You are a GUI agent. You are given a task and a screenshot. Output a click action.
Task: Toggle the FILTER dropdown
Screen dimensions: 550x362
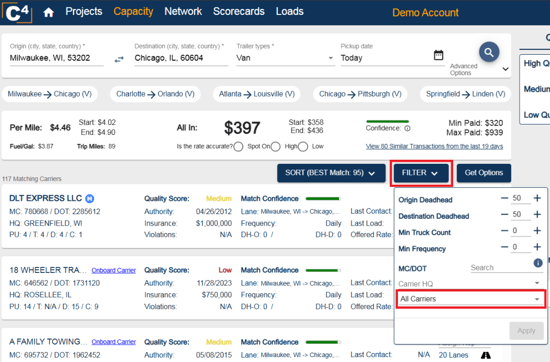(421, 173)
